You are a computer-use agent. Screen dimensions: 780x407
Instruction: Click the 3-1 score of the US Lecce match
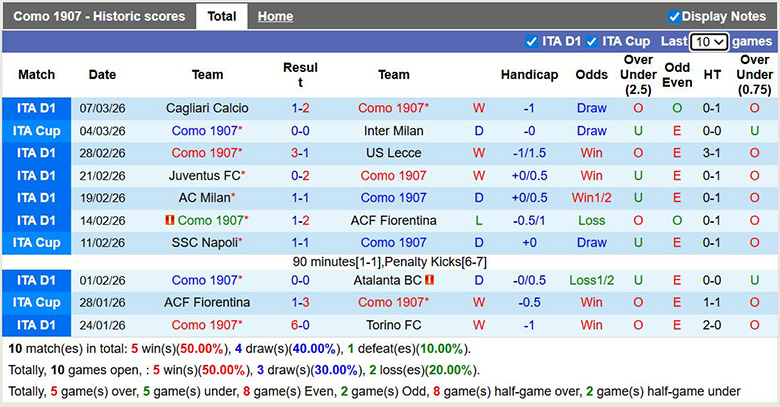[299, 153]
